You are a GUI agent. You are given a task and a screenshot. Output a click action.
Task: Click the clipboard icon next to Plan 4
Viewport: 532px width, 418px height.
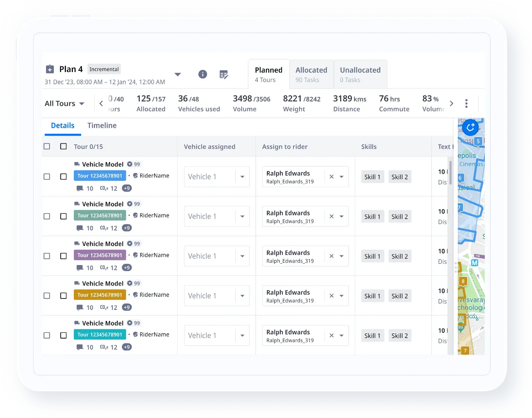point(50,69)
